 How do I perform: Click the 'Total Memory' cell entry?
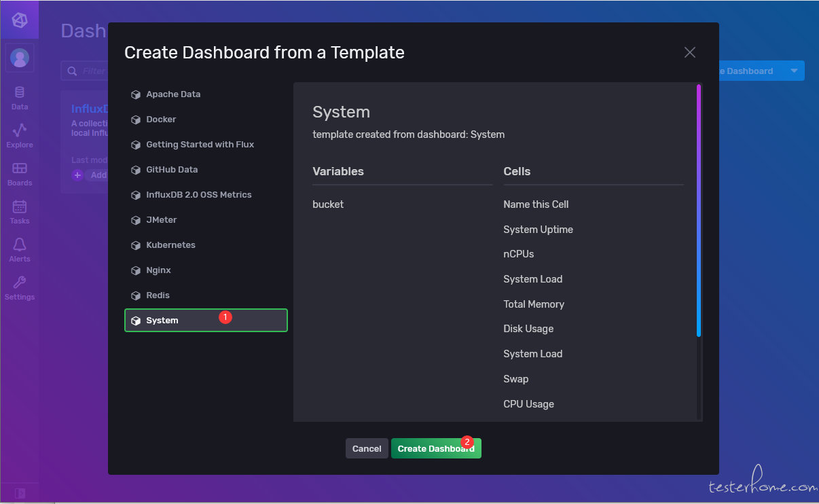pyautogui.click(x=534, y=304)
